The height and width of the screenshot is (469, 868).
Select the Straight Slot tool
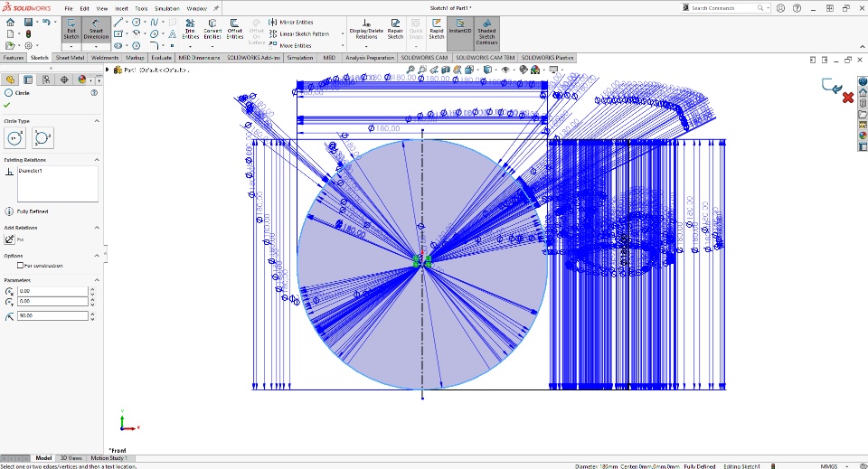tap(118, 46)
